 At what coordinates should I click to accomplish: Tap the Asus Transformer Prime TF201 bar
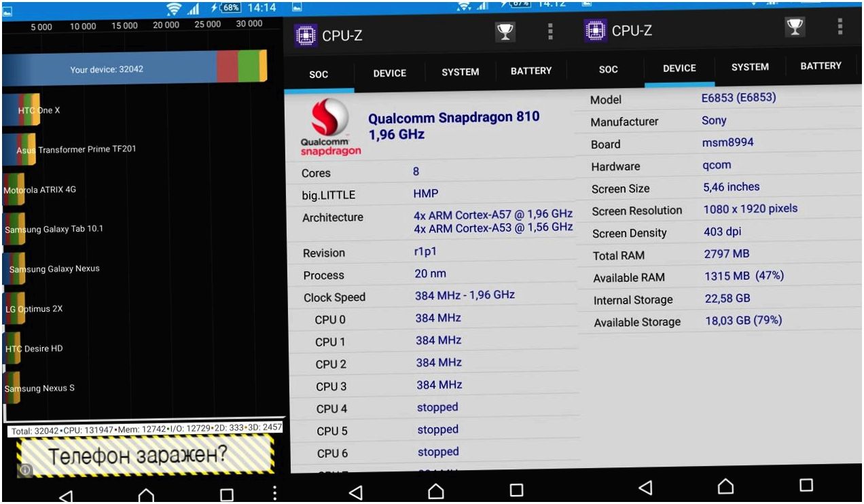pyautogui.click(x=19, y=149)
